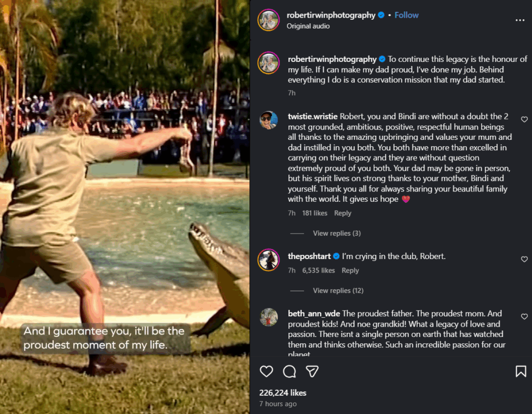The height and width of the screenshot is (414, 532).
Task: Expand View replies (3)
Action: pyautogui.click(x=337, y=234)
